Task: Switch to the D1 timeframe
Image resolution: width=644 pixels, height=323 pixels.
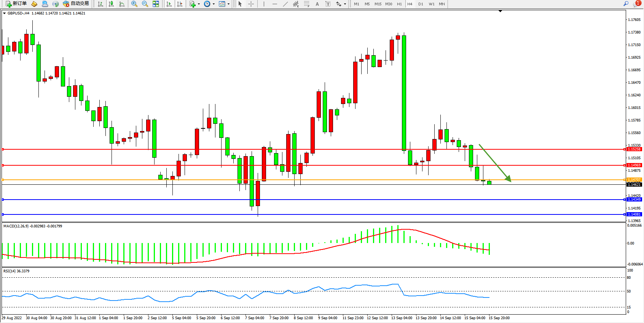Action: (x=421, y=4)
